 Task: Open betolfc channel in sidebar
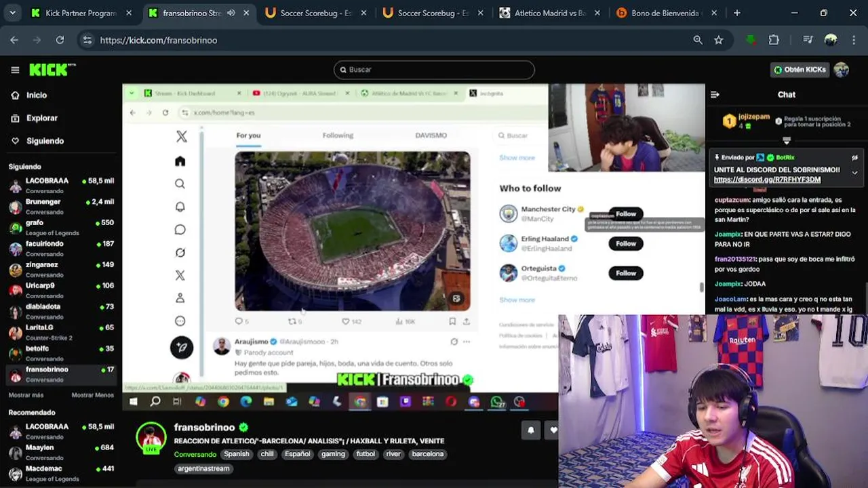tap(61, 353)
